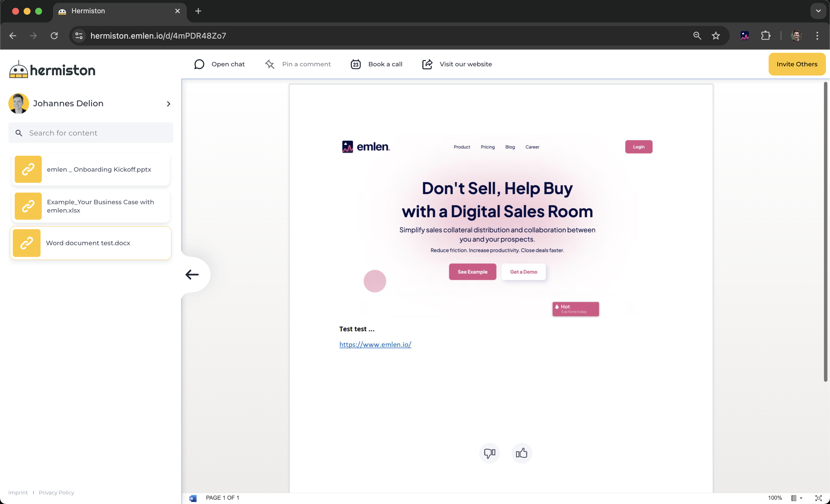
Task: Open the https://www.emlen.io/ hyperlink
Action: tap(375, 344)
